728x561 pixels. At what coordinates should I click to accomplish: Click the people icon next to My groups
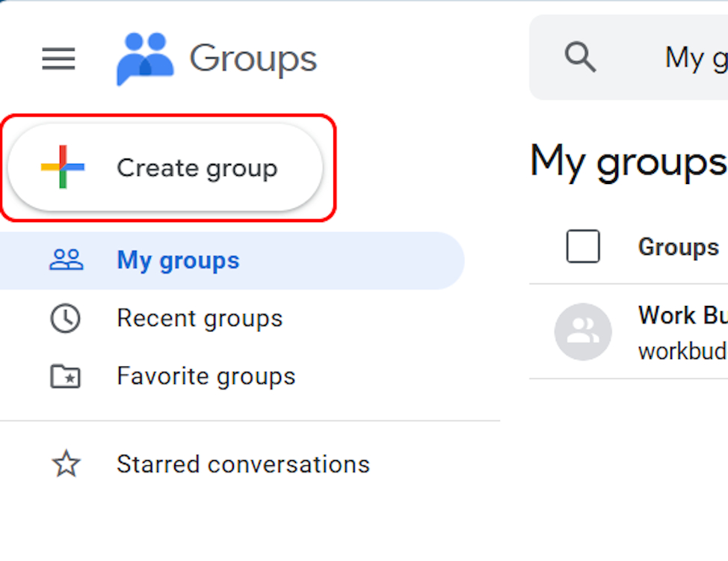[67, 260]
